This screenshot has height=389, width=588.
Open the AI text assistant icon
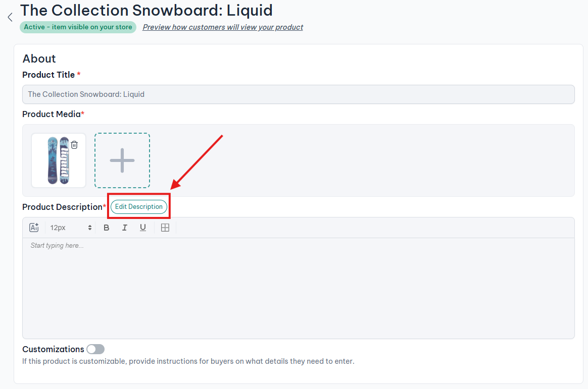[x=34, y=228]
